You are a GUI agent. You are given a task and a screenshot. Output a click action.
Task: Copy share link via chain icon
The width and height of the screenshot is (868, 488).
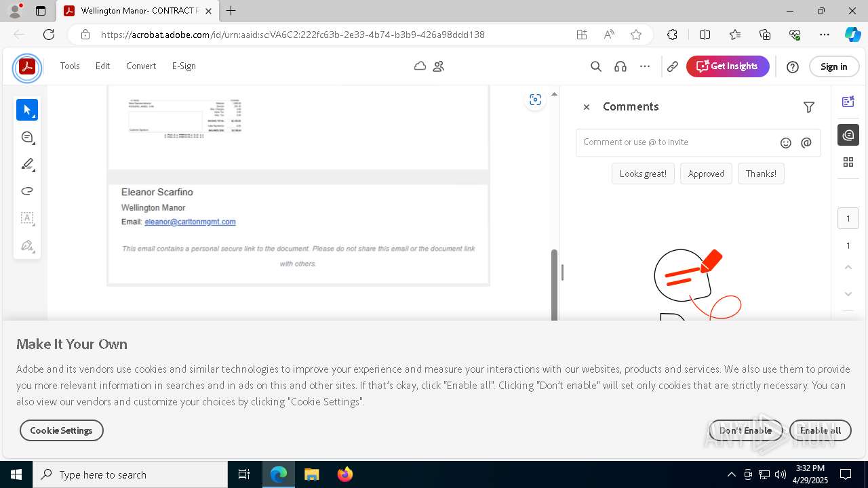tap(673, 66)
